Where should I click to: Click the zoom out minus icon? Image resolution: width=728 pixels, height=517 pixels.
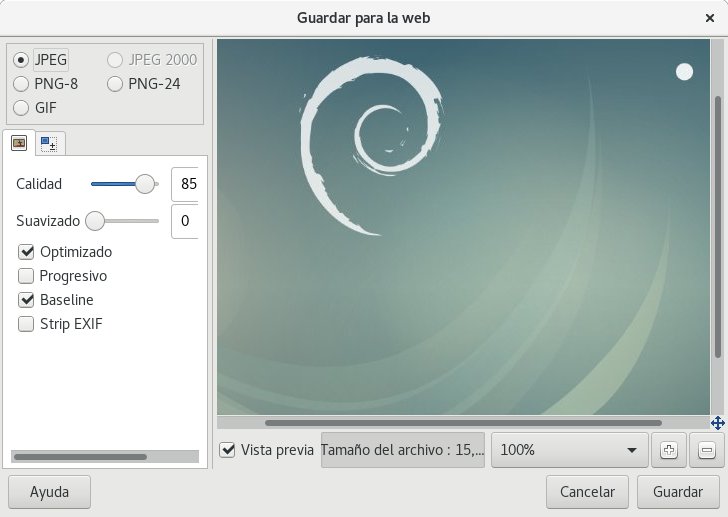pos(706,450)
